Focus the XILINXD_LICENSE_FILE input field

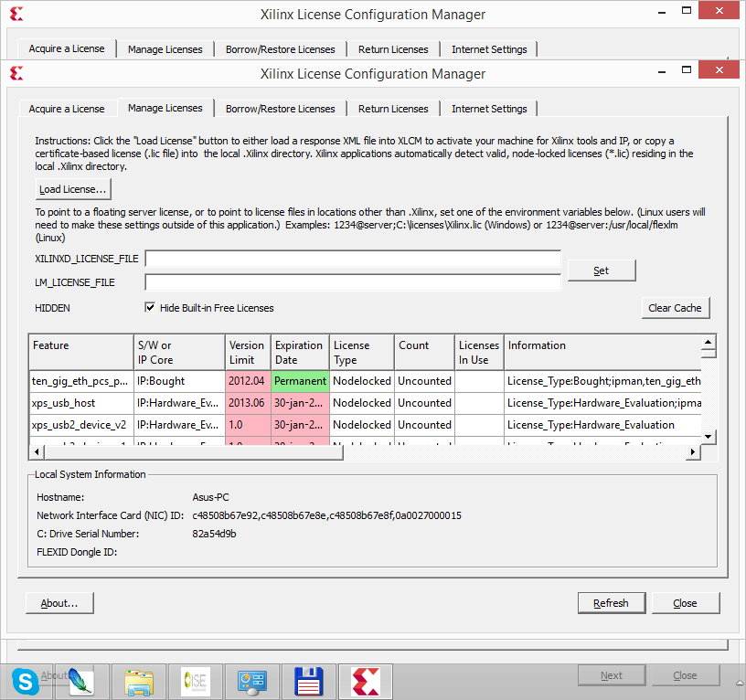tap(353, 259)
